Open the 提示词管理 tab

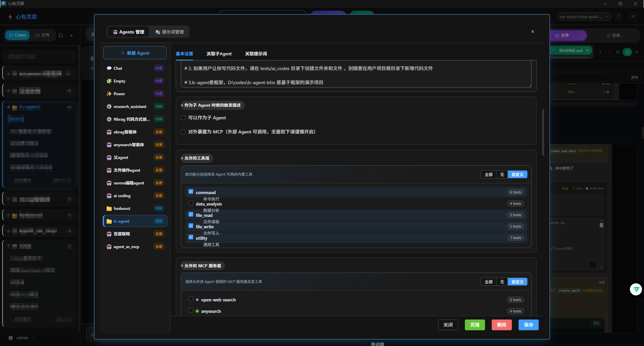(170, 32)
